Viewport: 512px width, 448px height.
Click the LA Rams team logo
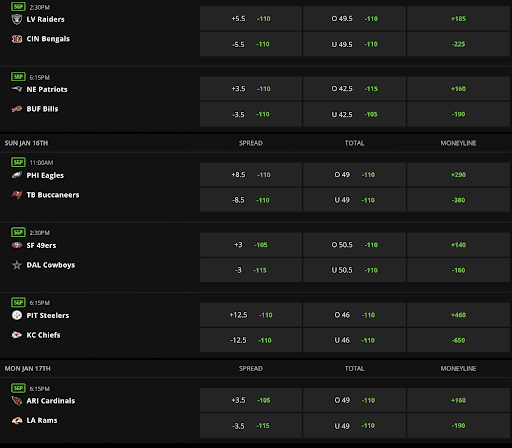pyautogui.click(x=17, y=420)
